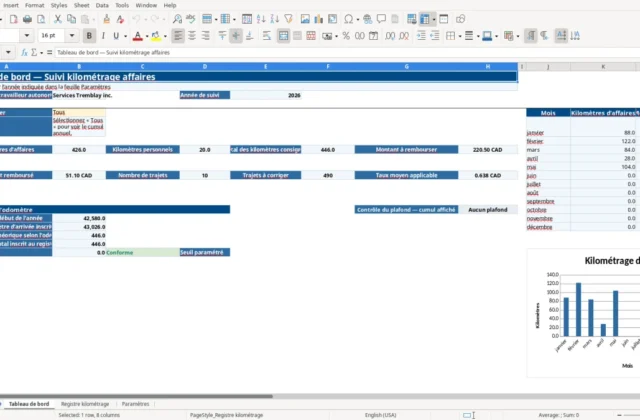640x420 pixels.
Task: Open the Sort dialog icon
Action: click(x=247, y=19)
